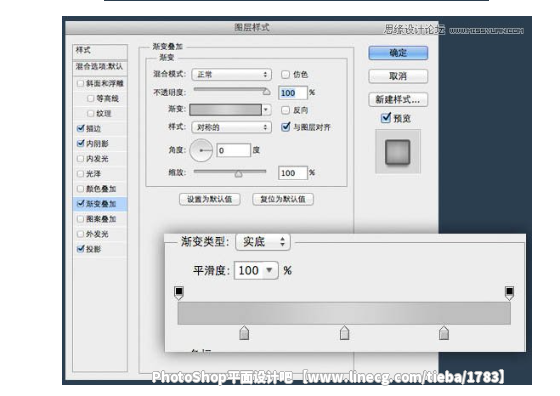Uncheck the 描边 stroke checkbox

click(80, 128)
